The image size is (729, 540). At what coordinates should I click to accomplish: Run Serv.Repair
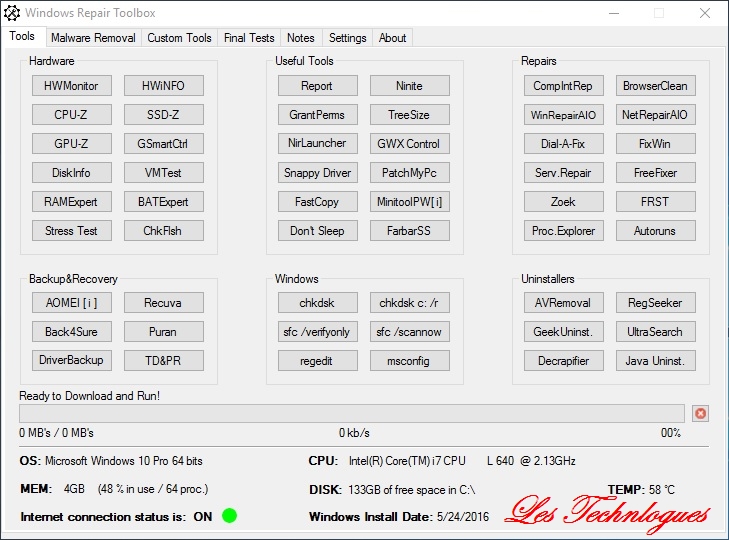563,173
